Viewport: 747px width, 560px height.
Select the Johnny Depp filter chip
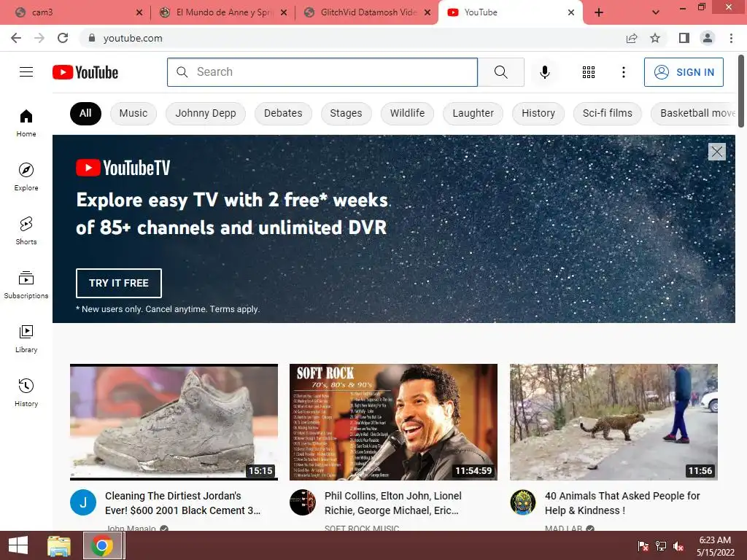point(205,113)
